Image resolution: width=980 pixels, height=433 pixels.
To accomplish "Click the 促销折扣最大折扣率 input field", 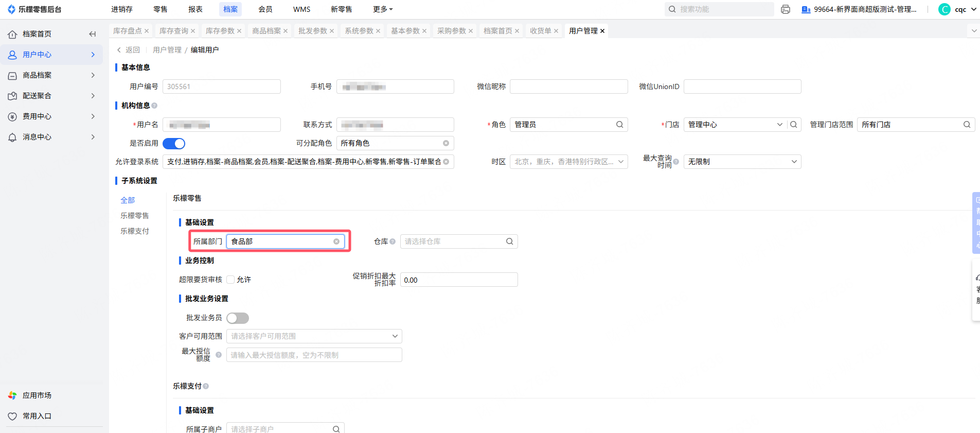I will click(459, 280).
